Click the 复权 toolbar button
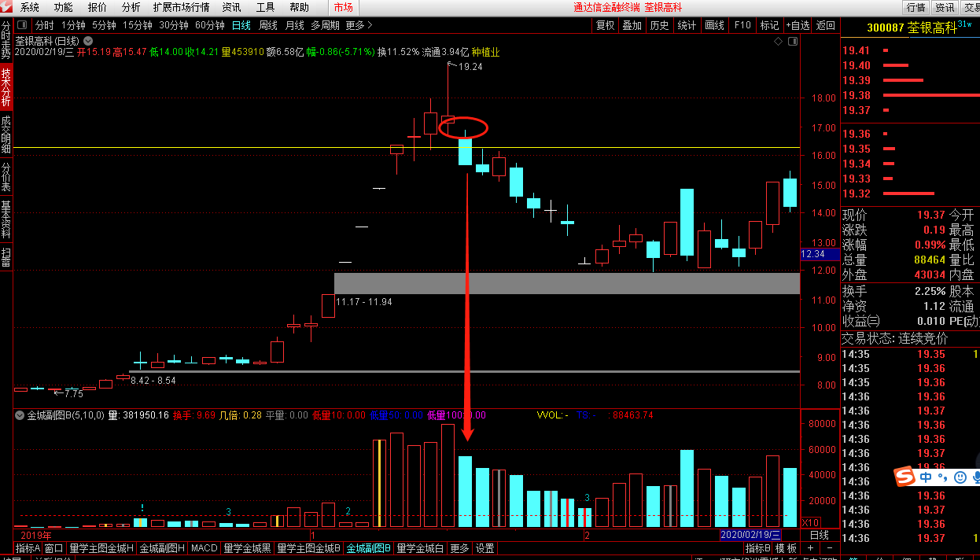The image size is (980, 560). click(605, 25)
